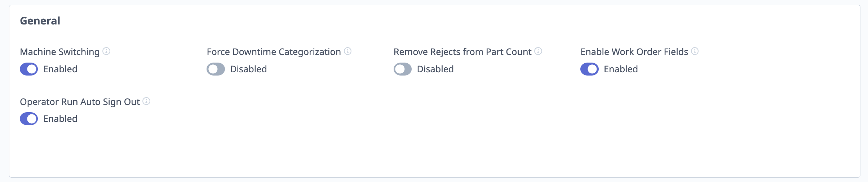
Task: Click info icon beside Force Downtime Categorization
Action: click(347, 51)
